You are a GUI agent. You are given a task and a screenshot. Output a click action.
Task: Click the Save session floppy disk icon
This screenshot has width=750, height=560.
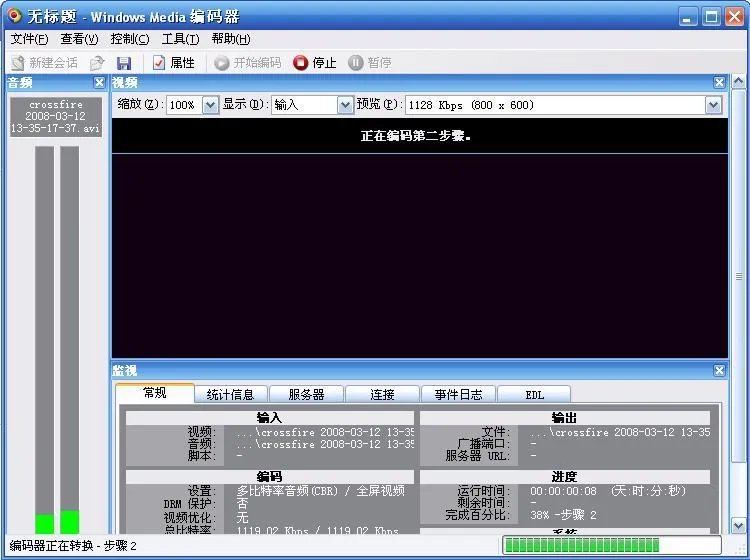pos(124,63)
